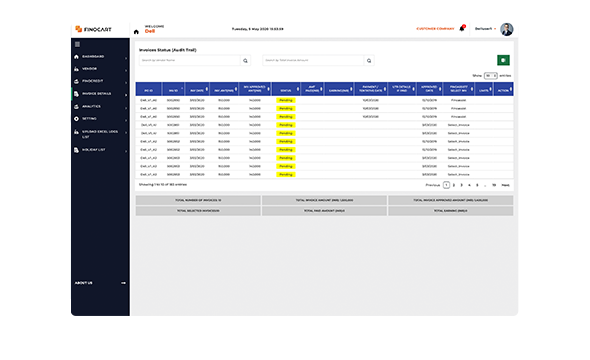Click the Total Earning (INR) tile
590x360 pixels.
coord(451,211)
